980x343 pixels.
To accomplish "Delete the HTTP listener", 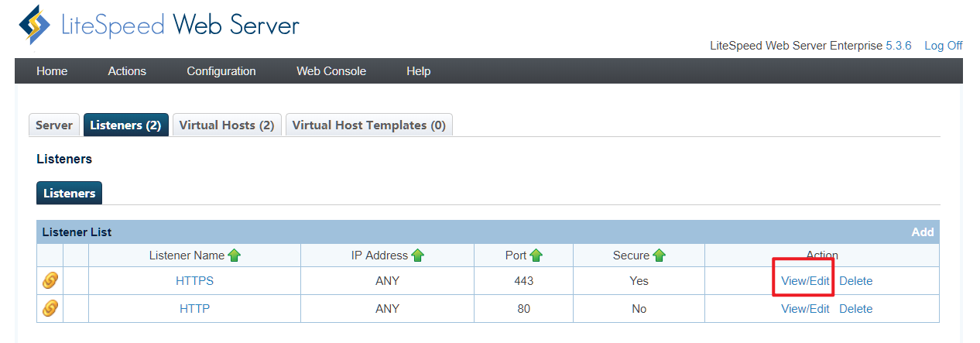I will (x=855, y=309).
